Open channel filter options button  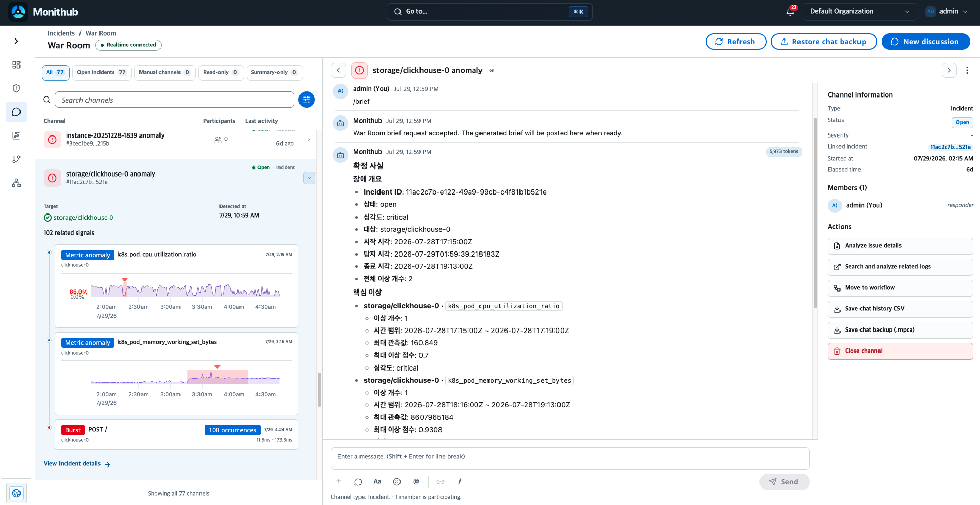pos(307,100)
